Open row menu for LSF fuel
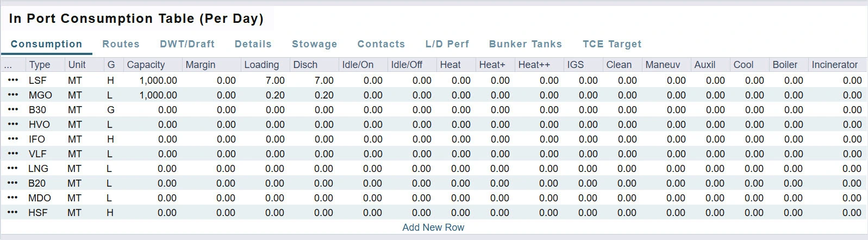The image size is (868, 240). coord(13,81)
